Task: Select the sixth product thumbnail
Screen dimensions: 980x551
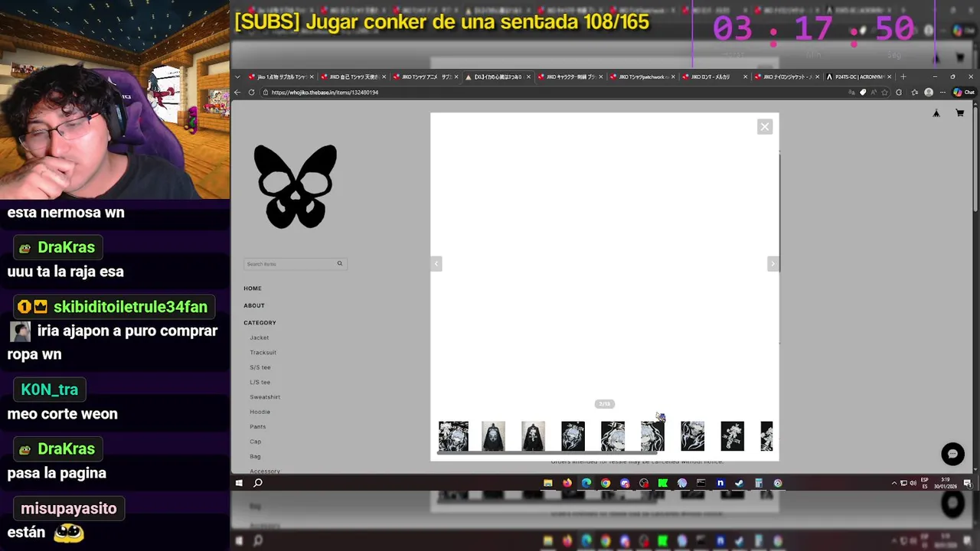Action: click(x=652, y=436)
